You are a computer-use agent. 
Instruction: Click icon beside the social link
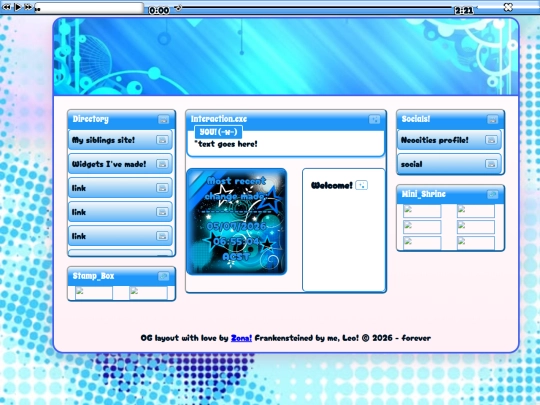(x=491, y=164)
